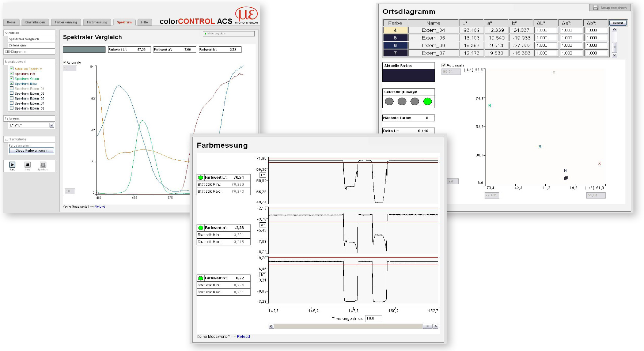The height and width of the screenshot is (351, 644).
Task: Click ΔL* field for Extern_04
Action: 546,30
